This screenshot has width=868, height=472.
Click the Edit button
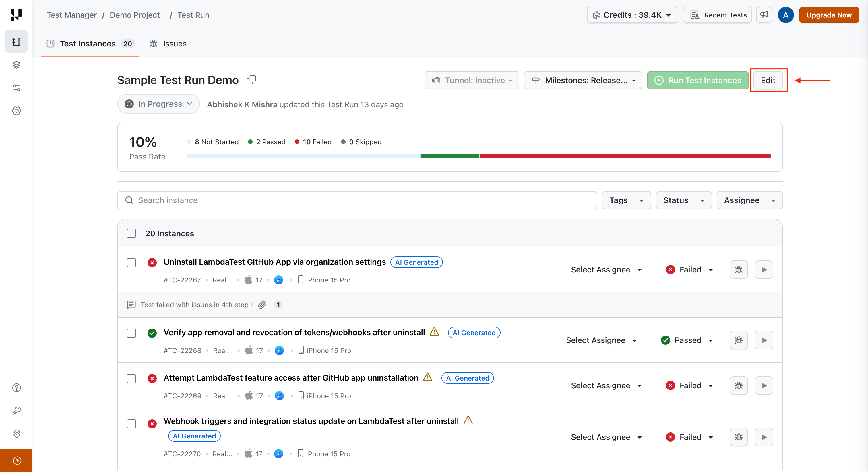pos(768,81)
